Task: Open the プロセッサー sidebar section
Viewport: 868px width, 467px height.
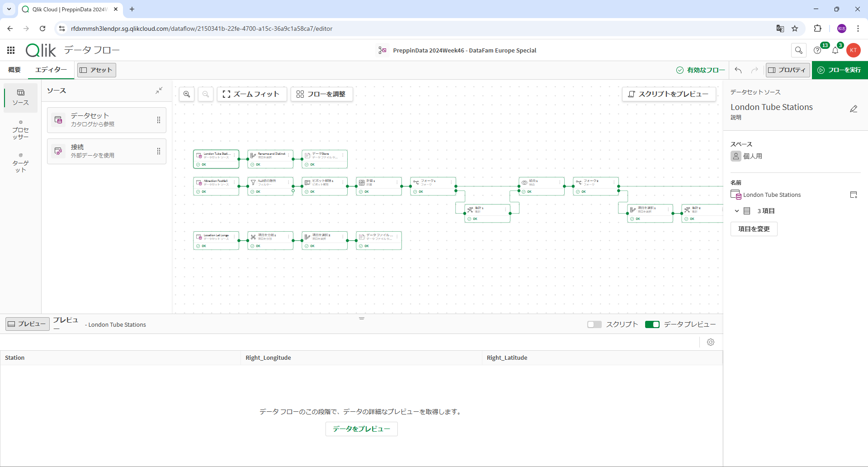Action: [x=21, y=130]
